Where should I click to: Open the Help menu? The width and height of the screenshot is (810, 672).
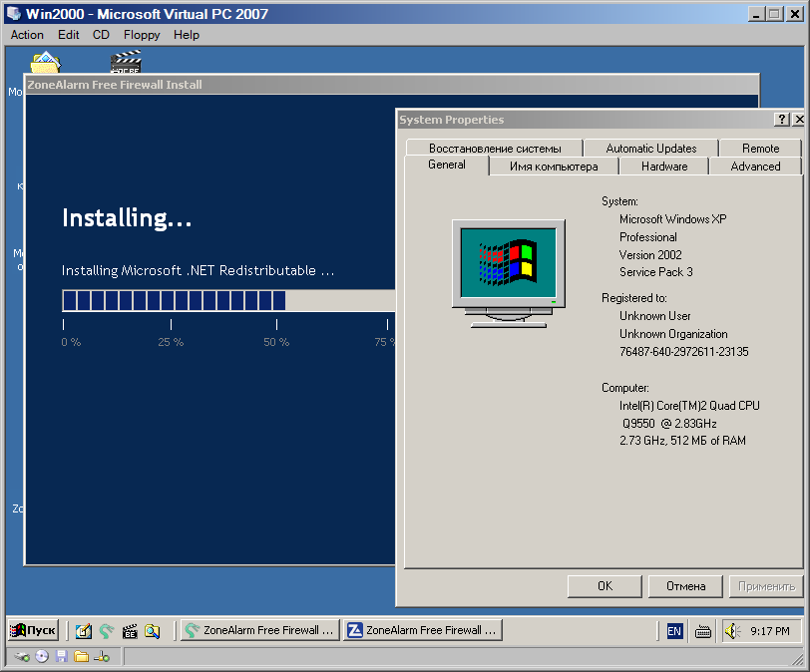point(186,35)
